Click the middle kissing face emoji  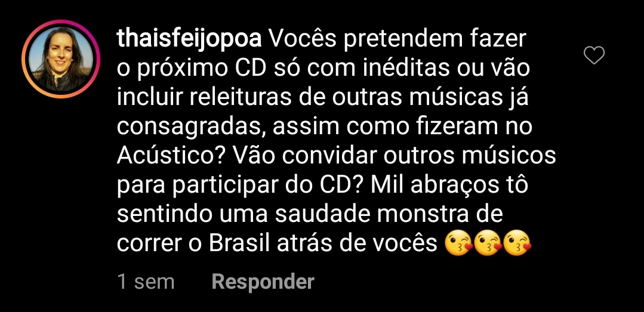tap(488, 243)
